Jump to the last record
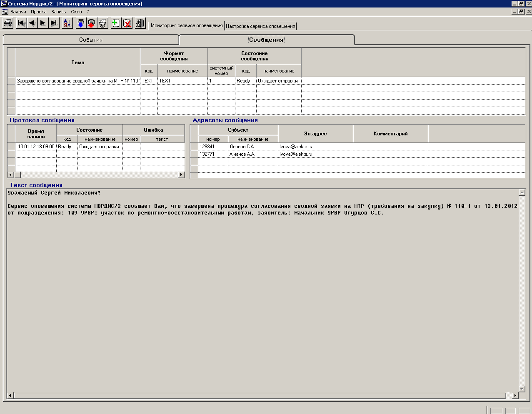532x414 pixels. coord(54,23)
